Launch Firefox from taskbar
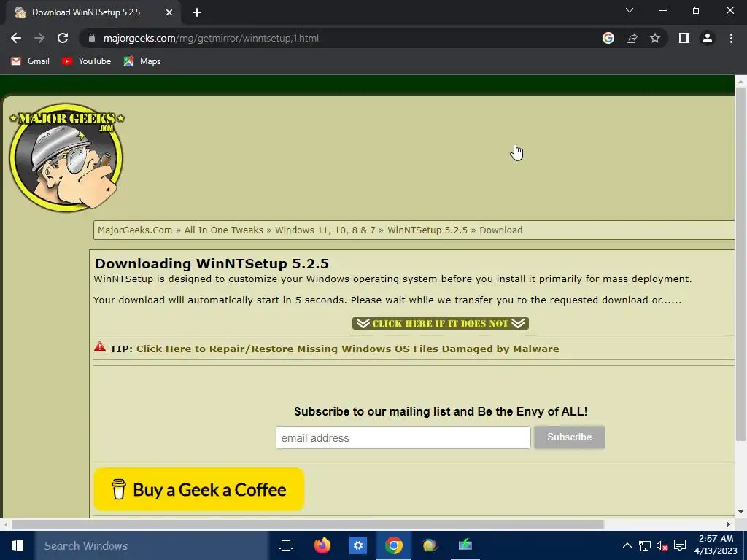Image resolution: width=747 pixels, height=560 pixels. [x=322, y=545]
